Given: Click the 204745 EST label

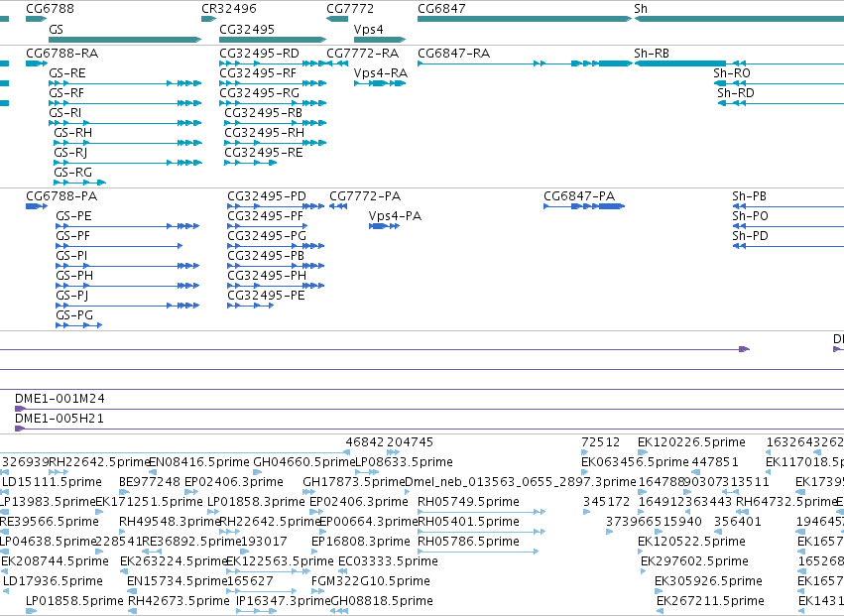Looking at the screenshot, I should click(x=411, y=442).
